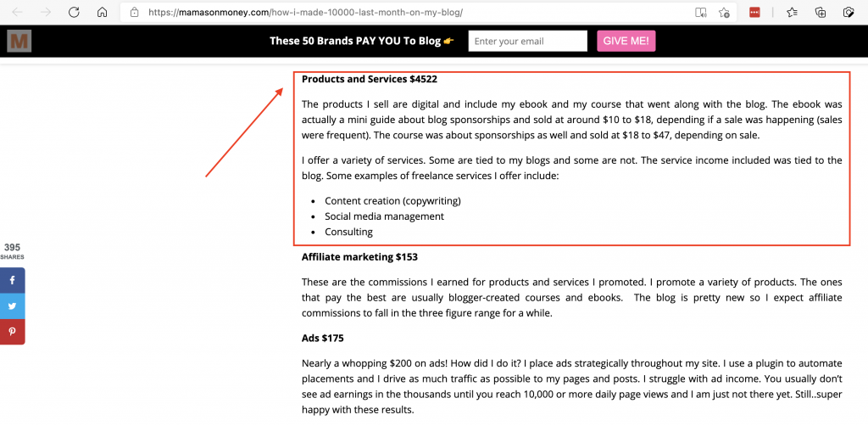This screenshot has height=426, width=868.
Task: View site info lock icon
Action: [x=133, y=12]
